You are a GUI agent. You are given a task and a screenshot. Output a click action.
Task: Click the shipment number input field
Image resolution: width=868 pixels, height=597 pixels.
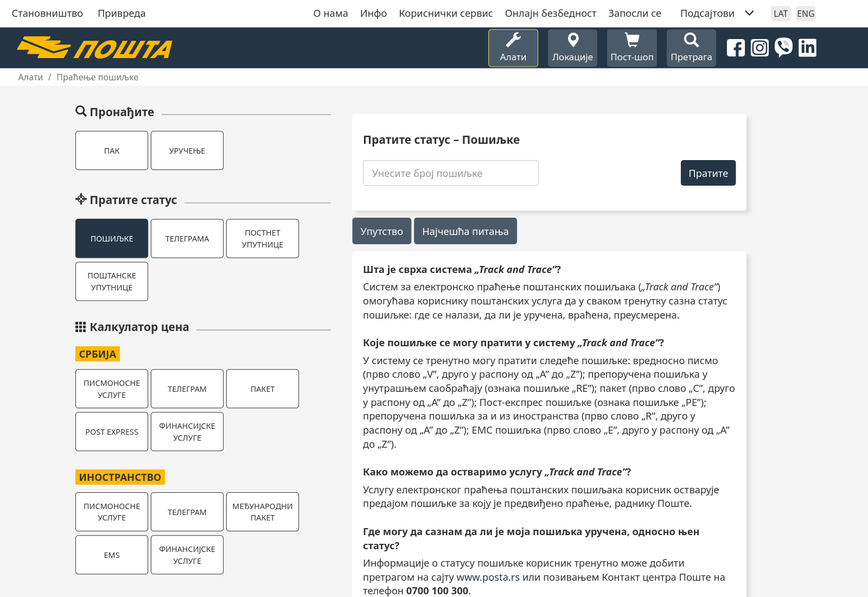[451, 173]
